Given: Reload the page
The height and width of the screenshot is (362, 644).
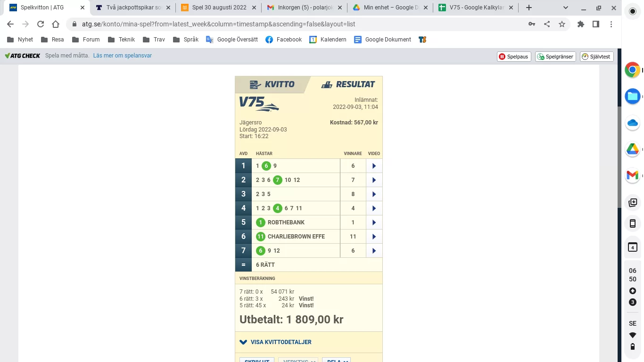Looking at the screenshot, I should (40, 24).
